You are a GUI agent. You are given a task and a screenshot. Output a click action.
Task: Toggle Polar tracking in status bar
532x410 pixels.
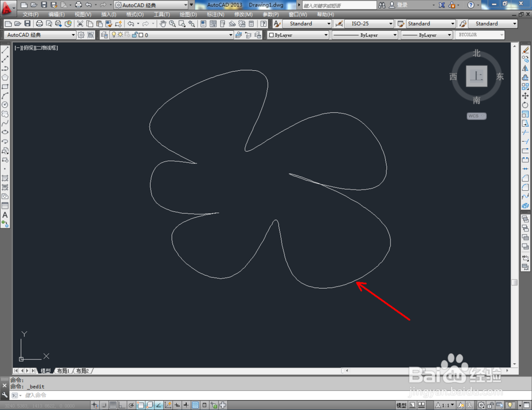coord(131,405)
